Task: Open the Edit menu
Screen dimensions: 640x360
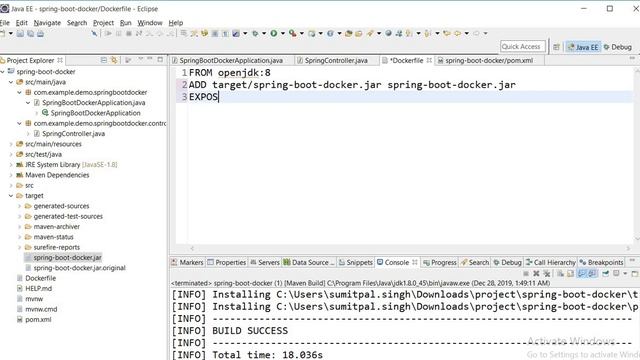Action: click(x=22, y=23)
